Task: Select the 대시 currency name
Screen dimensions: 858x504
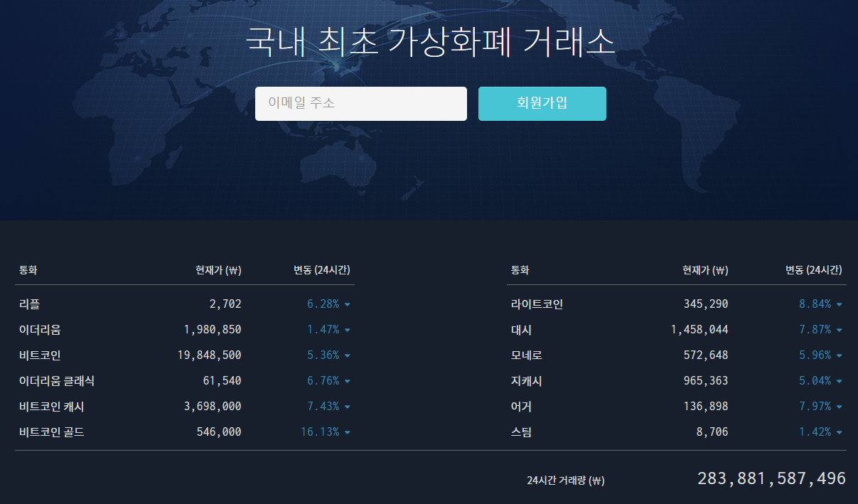Action: (521, 330)
